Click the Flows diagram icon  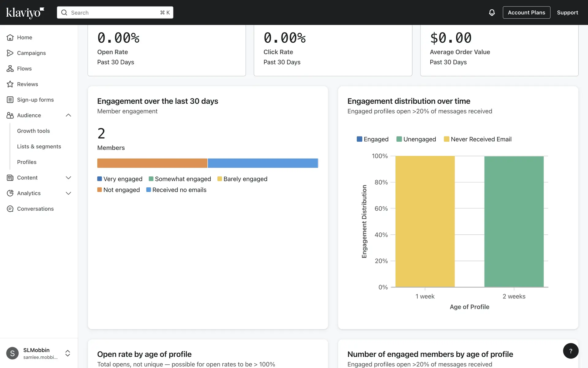[10, 69]
